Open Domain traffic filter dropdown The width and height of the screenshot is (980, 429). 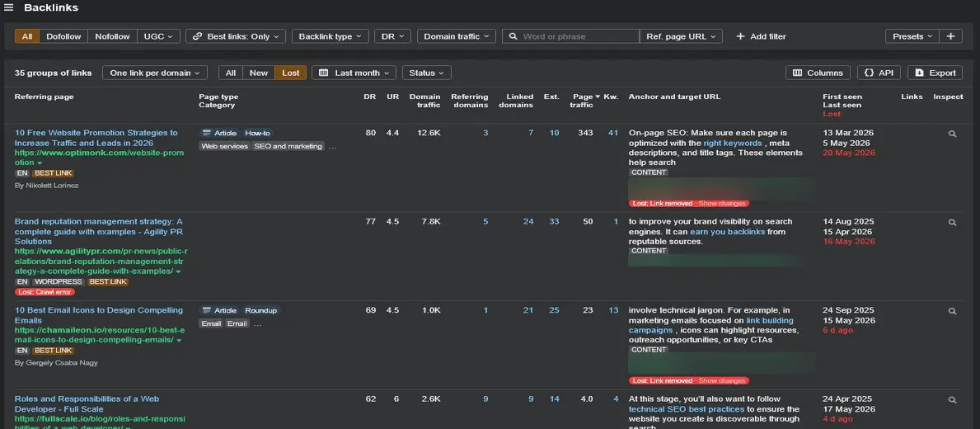pos(457,36)
